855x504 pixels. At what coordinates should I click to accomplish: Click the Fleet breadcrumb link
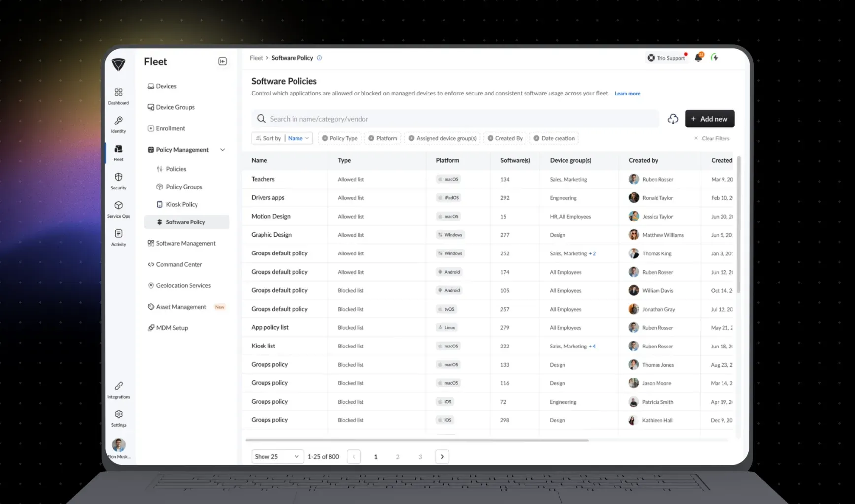click(x=256, y=58)
